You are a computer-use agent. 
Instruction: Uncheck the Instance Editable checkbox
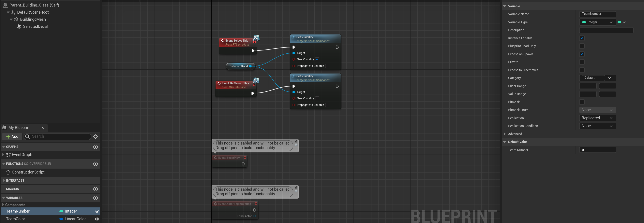(x=582, y=38)
